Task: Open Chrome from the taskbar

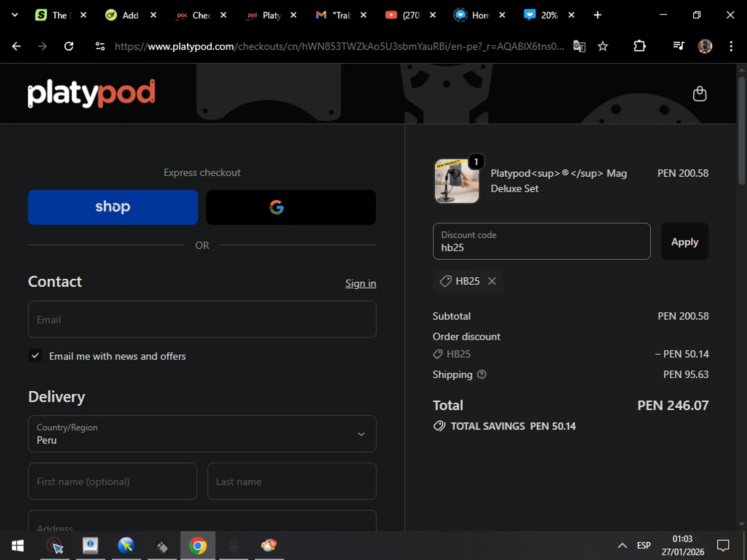Action: coord(198,546)
